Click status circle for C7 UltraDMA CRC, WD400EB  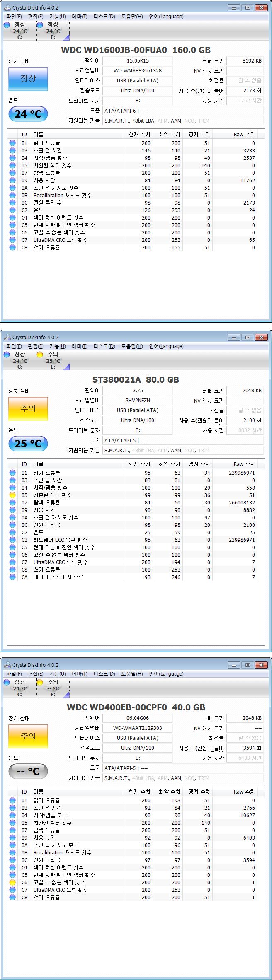coord(12,890)
